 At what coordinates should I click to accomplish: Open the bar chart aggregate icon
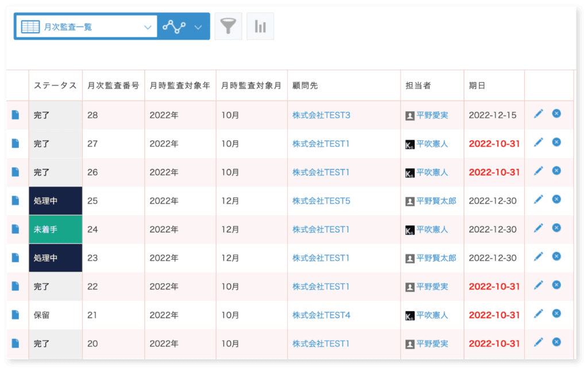(x=260, y=26)
